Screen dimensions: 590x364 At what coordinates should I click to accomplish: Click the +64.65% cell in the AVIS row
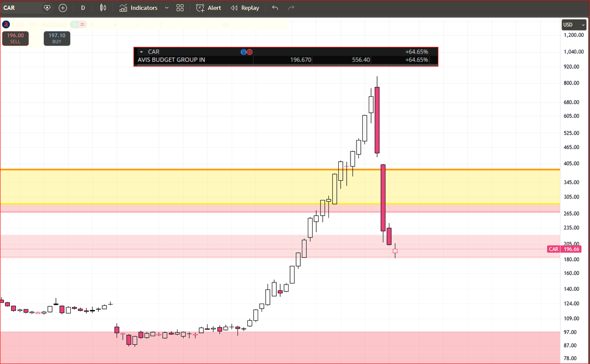coord(416,60)
